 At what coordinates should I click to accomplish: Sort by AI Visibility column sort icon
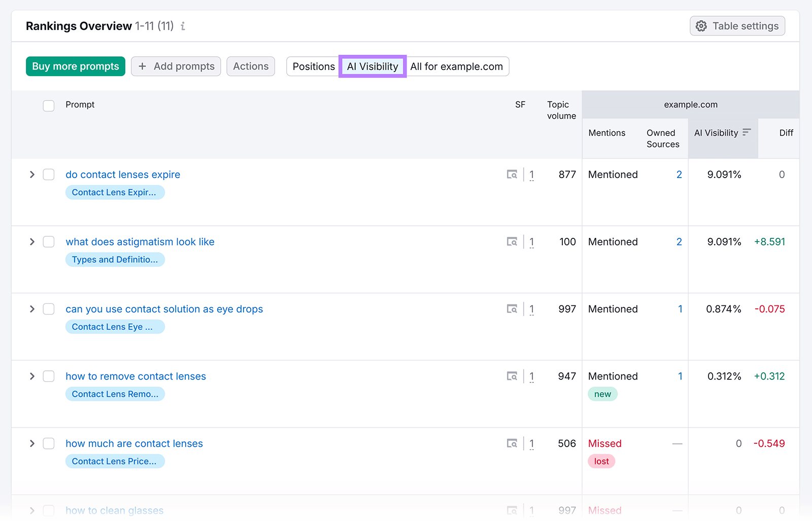point(747,132)
